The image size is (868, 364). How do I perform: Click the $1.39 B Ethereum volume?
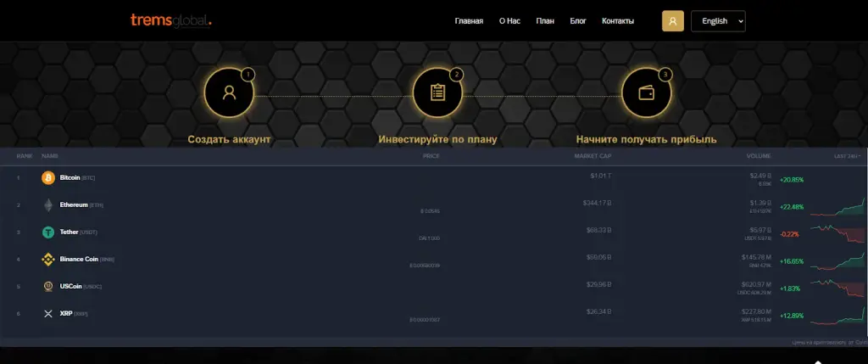(x=760, y=203)
